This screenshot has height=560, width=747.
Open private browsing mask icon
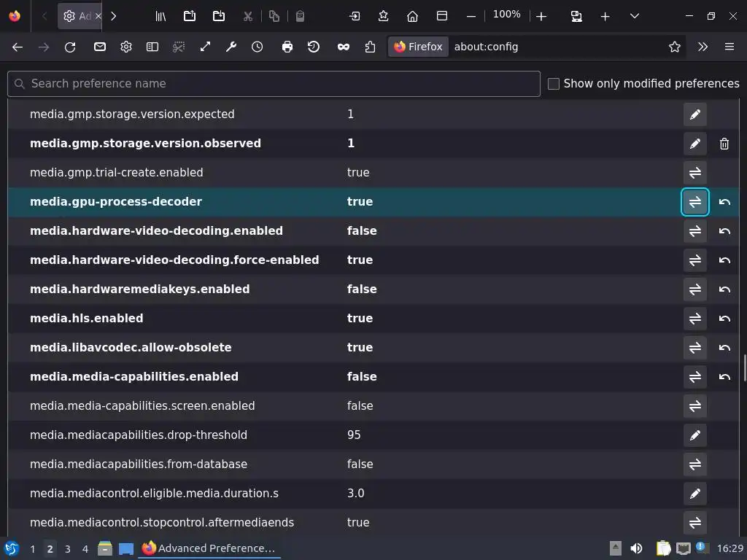pyautogui.click(x=344, y=47)
